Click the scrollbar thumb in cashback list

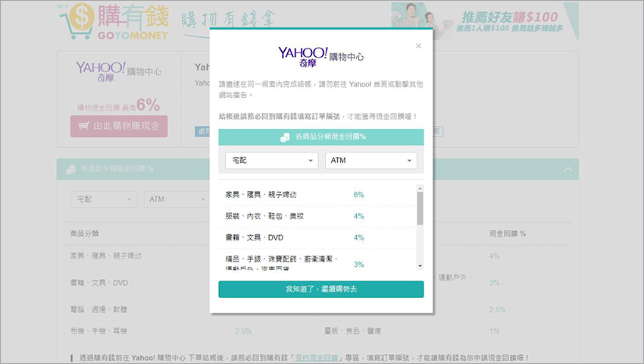tap(420, 209)
